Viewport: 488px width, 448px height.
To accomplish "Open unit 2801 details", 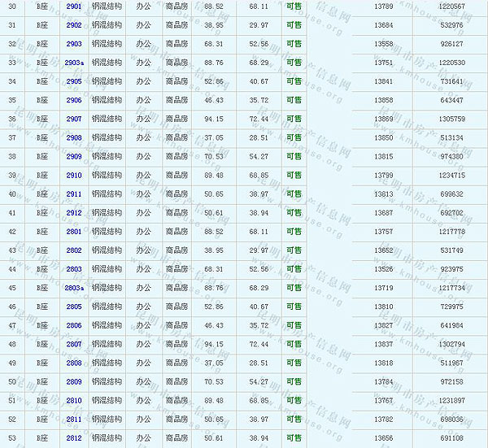I will pos(74,232).
